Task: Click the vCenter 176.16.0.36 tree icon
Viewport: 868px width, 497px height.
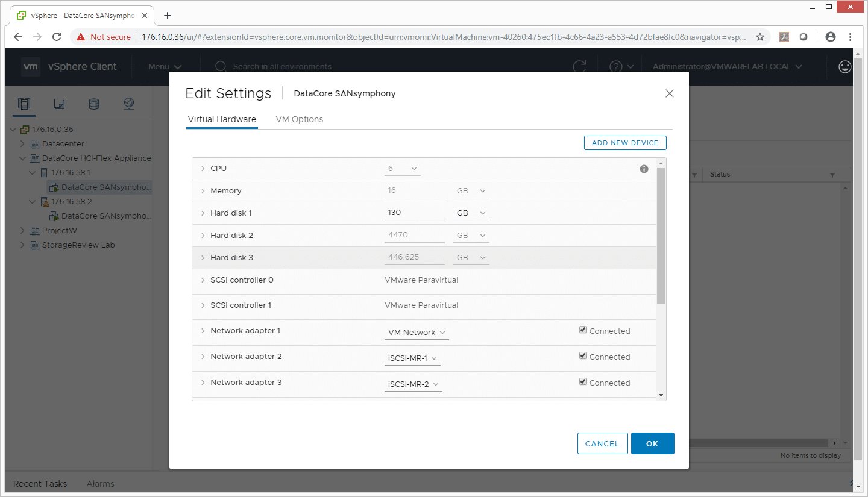Action: [25, 130]
